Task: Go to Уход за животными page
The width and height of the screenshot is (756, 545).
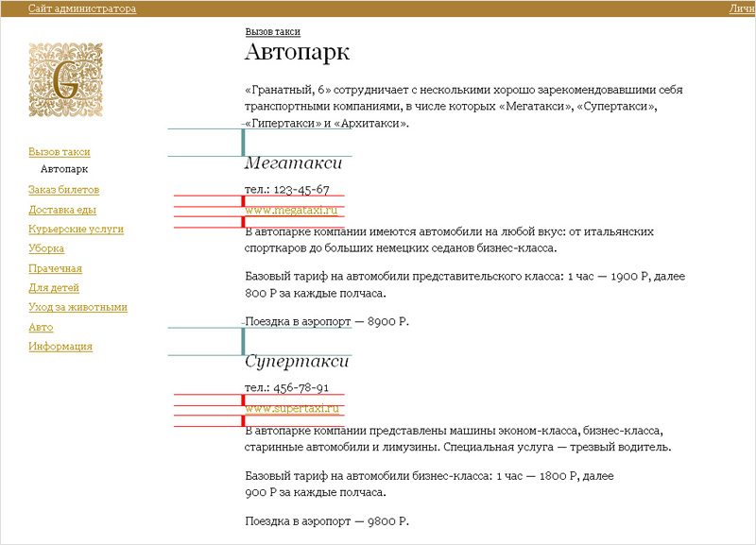Action: point(77,307)
